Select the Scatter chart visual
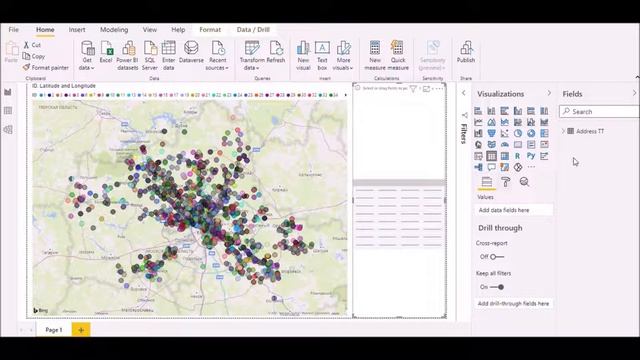Image resolution: width=640 pixels, height=360 pixels. pos(504,133)
